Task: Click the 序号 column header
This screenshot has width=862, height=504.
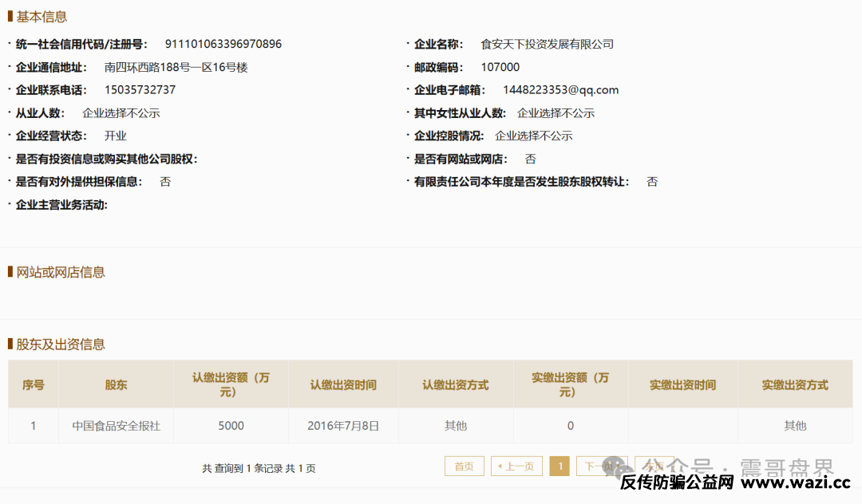Action: tap(34, 385)
